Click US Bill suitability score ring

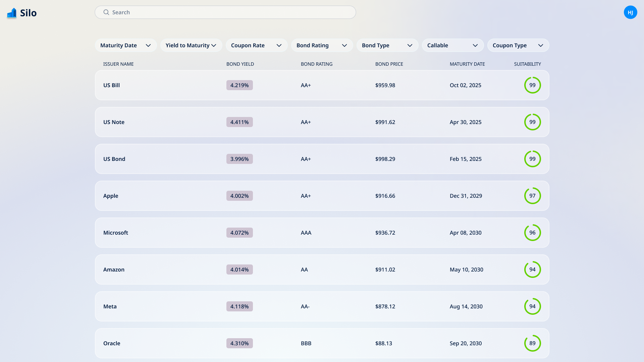coord(532,85)
